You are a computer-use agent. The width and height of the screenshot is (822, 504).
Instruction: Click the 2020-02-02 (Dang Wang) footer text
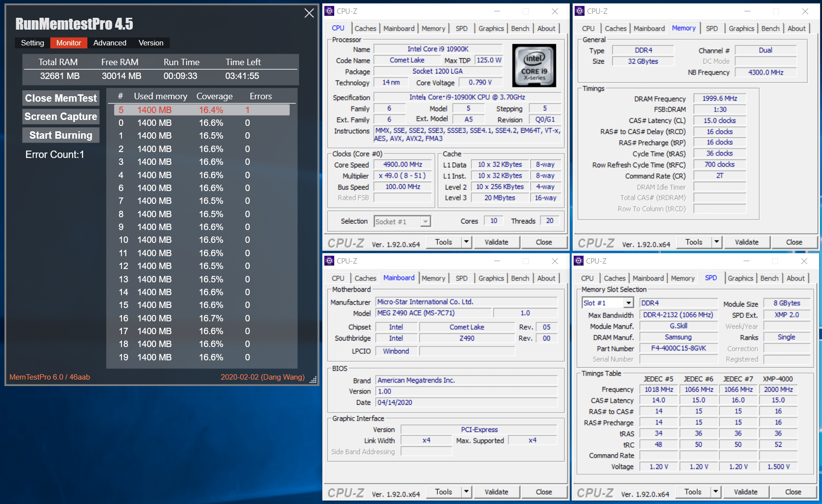pos(263,377)
